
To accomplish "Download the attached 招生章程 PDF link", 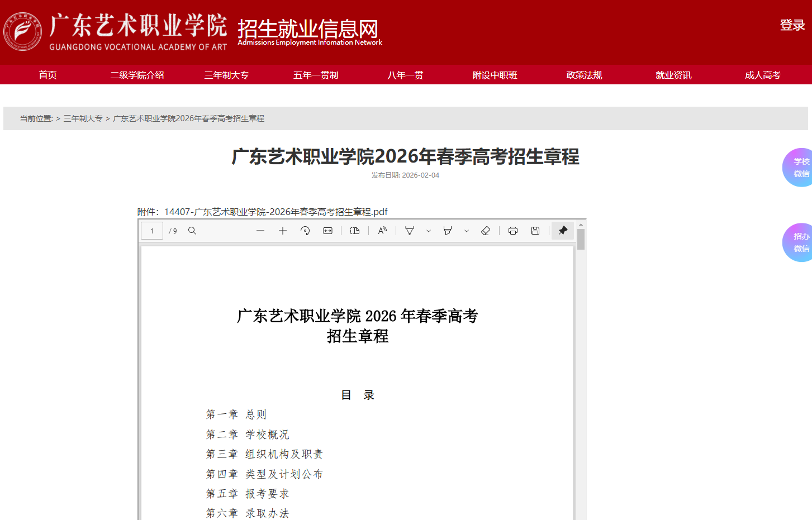I will [276, 212].
